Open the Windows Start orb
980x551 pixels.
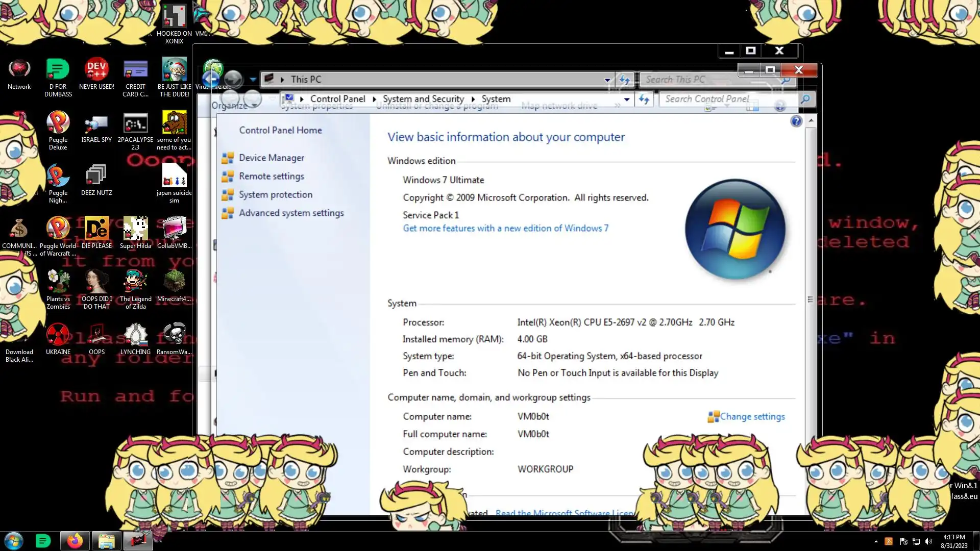coord(14,541)
